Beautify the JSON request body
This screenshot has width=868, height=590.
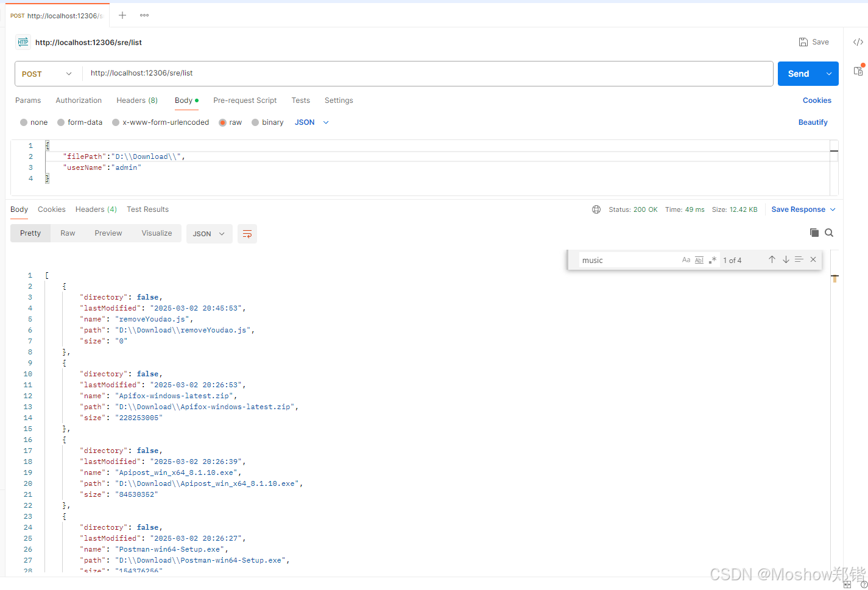[x=813, y=122]
